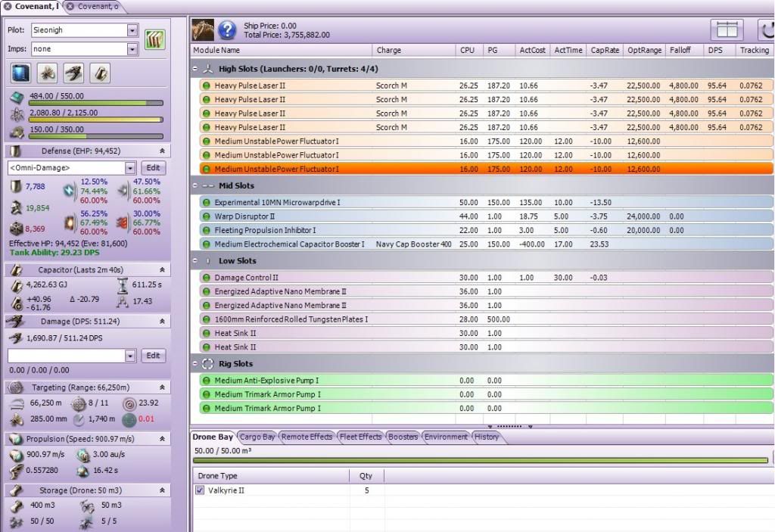
Task: Toggle the Damage Control II status indicator
Action: 205,278
